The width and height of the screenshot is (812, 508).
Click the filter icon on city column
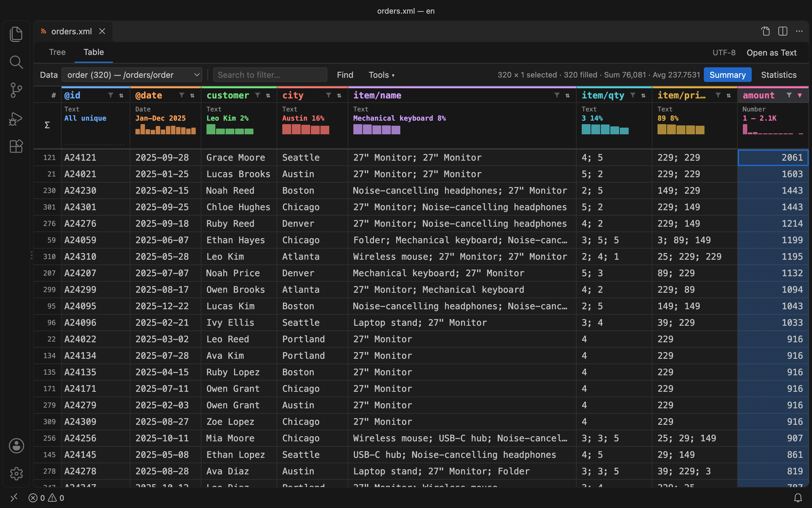coord(329,96)
